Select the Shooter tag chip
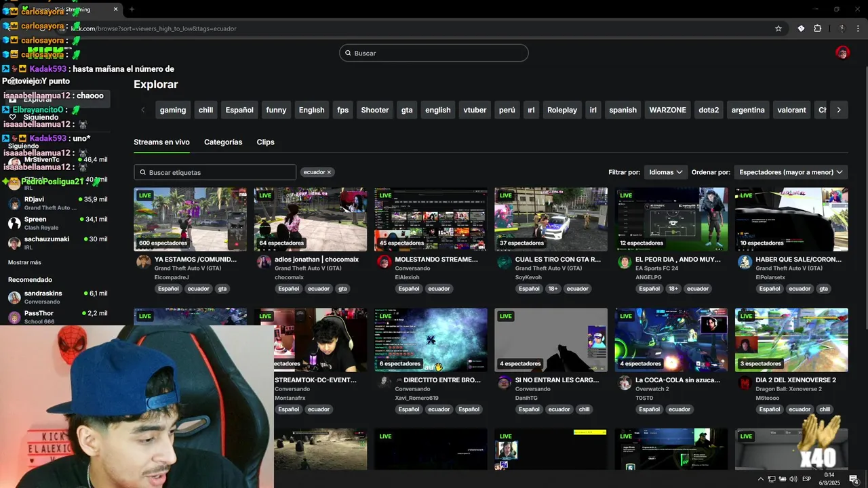The image size is (868, 488). [x=375, y=110]
